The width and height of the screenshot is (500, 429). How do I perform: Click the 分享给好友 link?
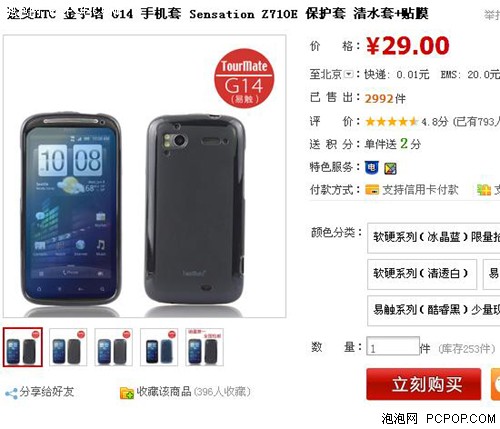(46, 392)
